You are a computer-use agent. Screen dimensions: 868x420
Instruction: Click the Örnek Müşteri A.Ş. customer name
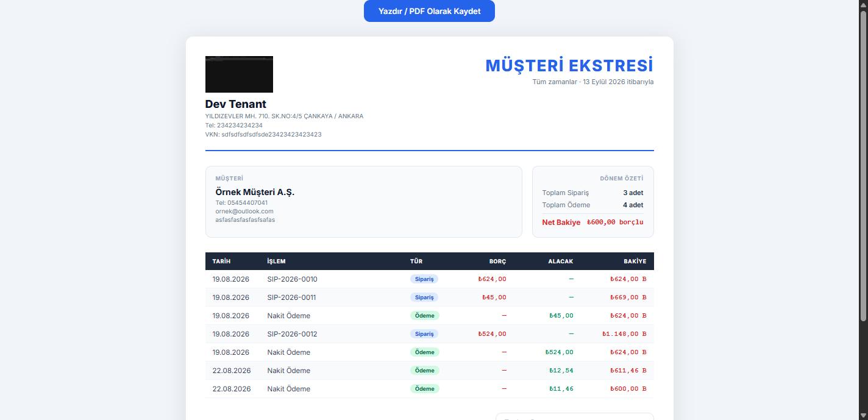point(255,192)
